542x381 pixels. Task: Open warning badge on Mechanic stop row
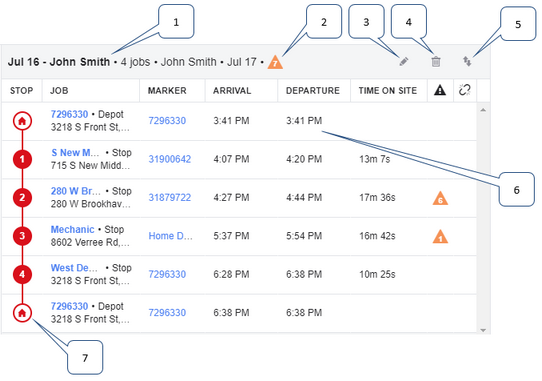point(440,236)
